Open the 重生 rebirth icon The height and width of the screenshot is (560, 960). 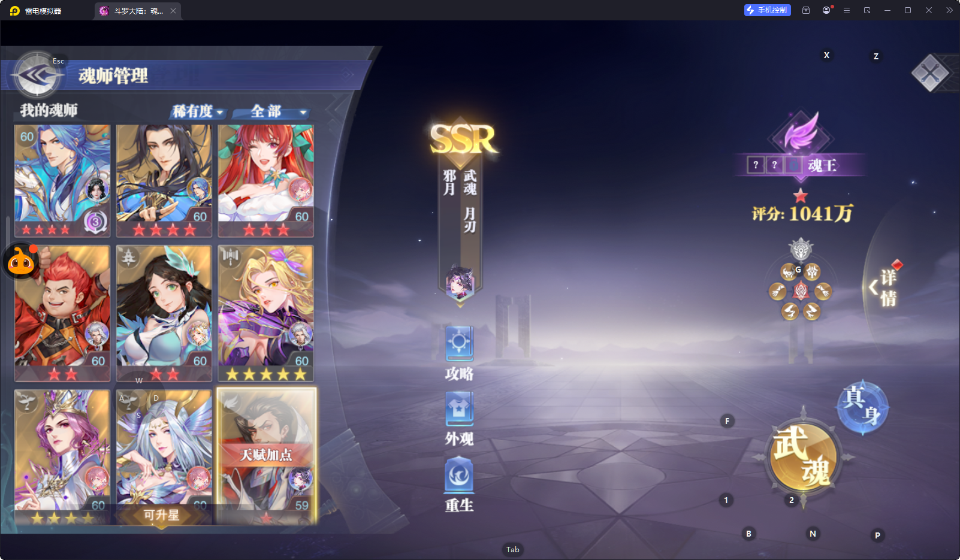click(460, 485)
